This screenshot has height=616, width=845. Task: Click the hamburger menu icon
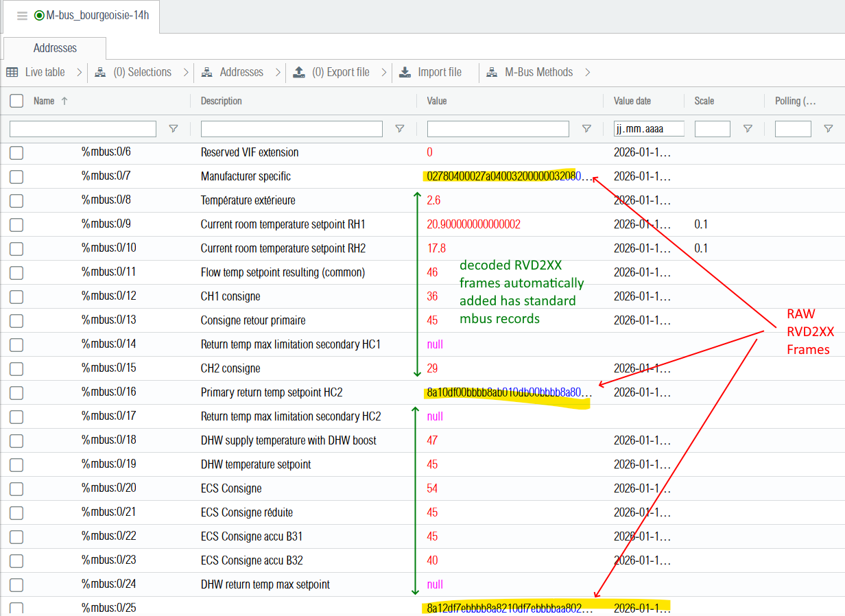click(22, 16)
